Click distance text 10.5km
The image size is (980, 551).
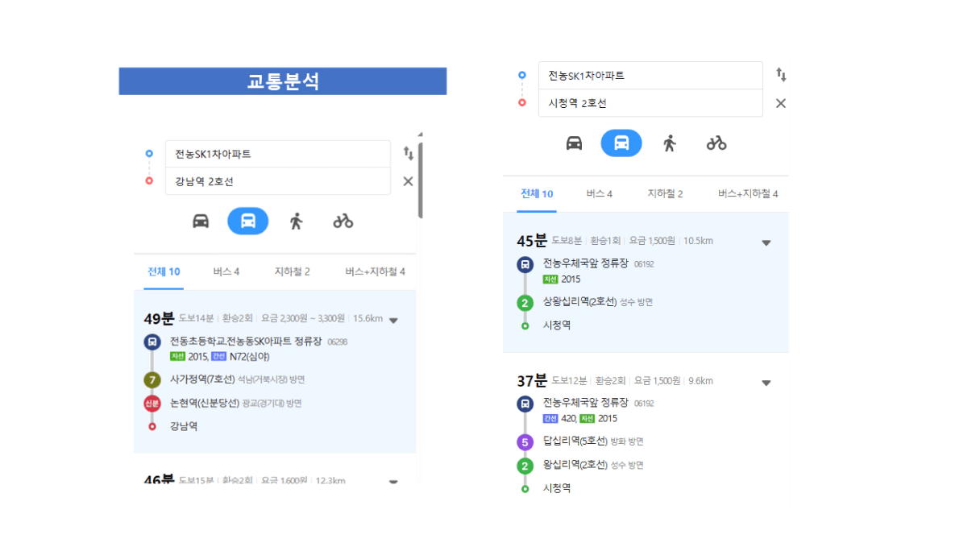pos(699,241)
